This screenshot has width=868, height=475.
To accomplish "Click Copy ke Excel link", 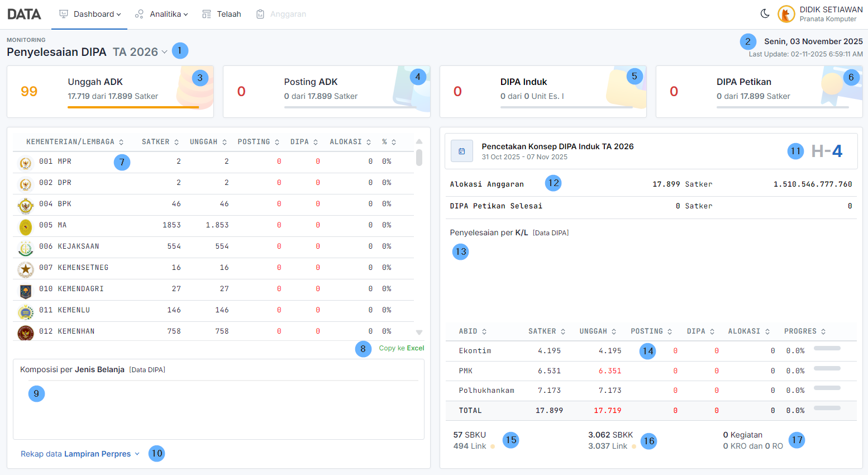I will (x=401, y=348).
